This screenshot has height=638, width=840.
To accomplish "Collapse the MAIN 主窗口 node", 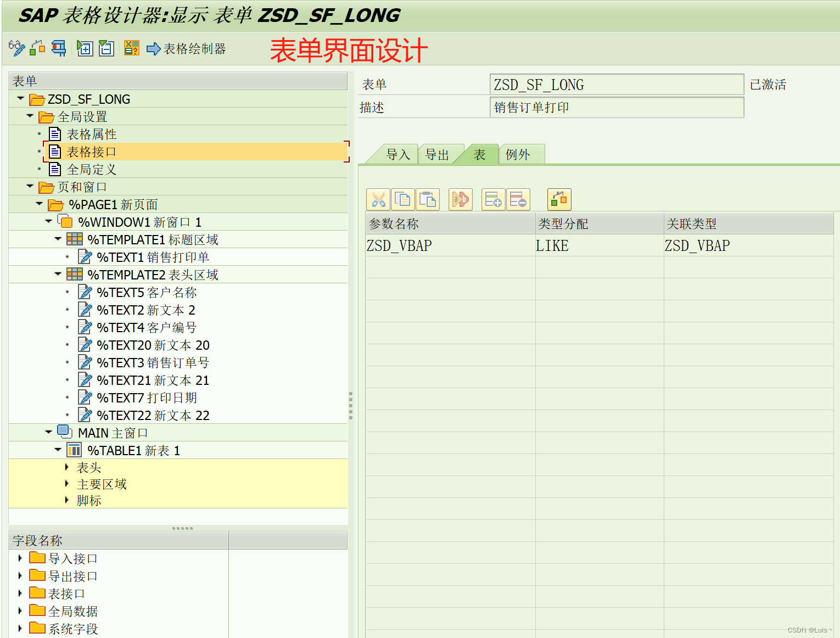I will 49,433.
